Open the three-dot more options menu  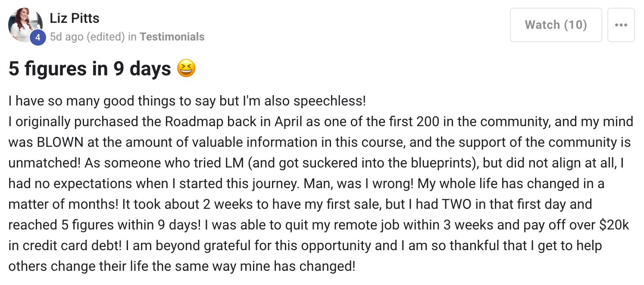click(621, 25)
